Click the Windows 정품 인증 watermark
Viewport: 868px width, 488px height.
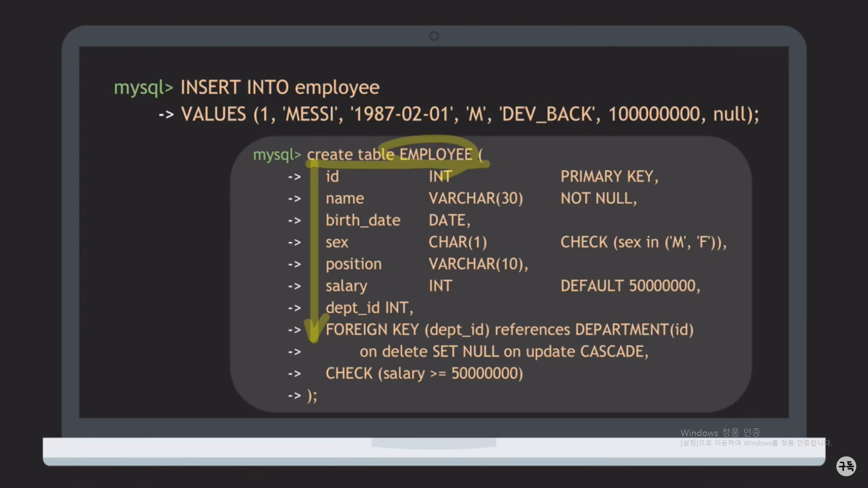click(720, 432)
